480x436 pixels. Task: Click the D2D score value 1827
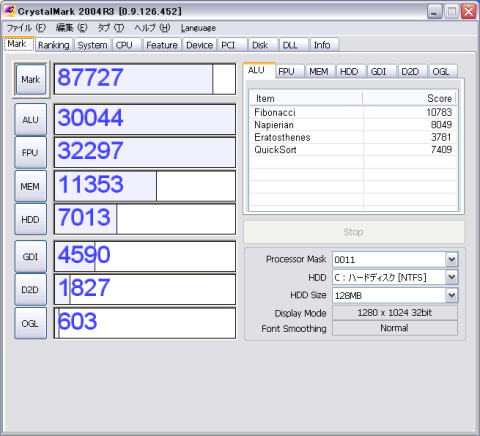pos(84,288)
